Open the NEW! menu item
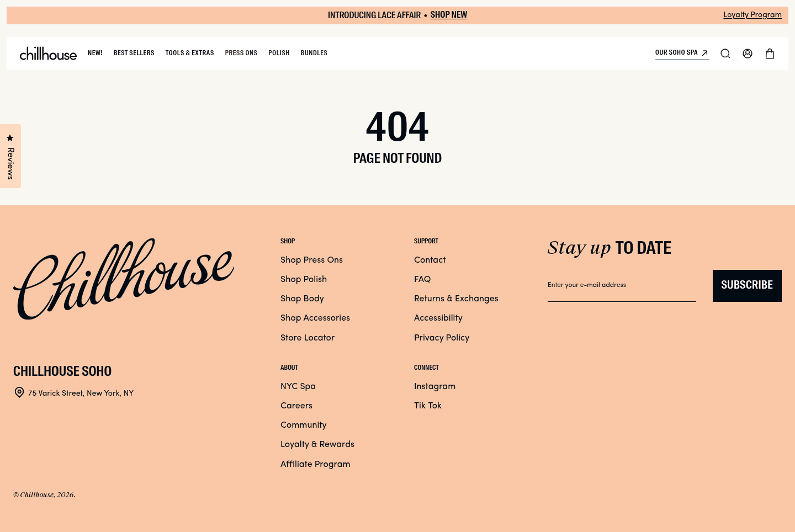795x532 pixels. pyautogui.click(x=95, y=53)
